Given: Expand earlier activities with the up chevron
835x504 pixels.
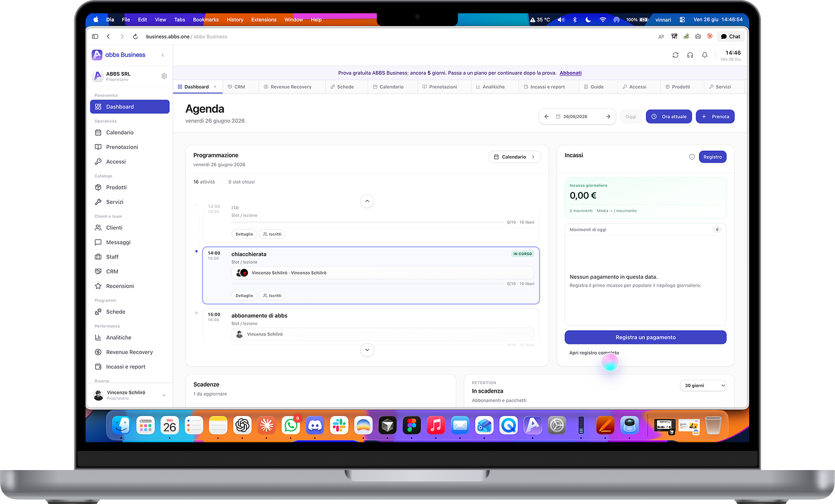Looking at the screenshot, I should click(x=367, y=201).
